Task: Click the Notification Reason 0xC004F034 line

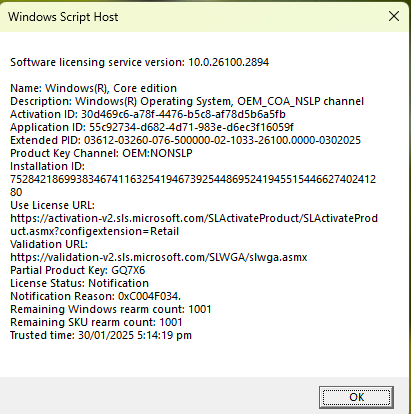Action: [x=96, y=296]
